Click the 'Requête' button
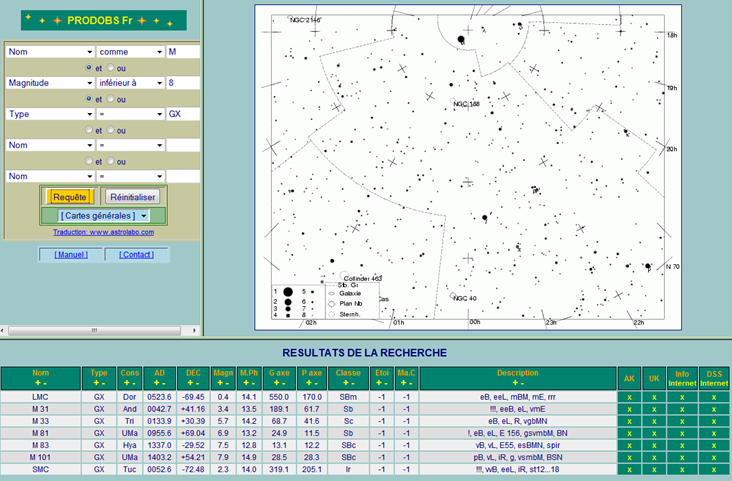Screen dimensions: 732x481 point(70,197)
